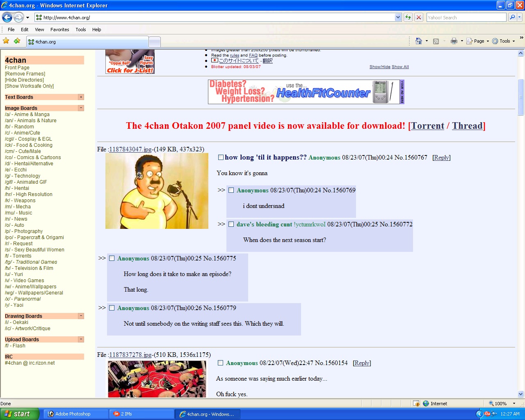Click the J-List advertisement image
This screenshot has width=525, height=420.
(x=130, y=62)
